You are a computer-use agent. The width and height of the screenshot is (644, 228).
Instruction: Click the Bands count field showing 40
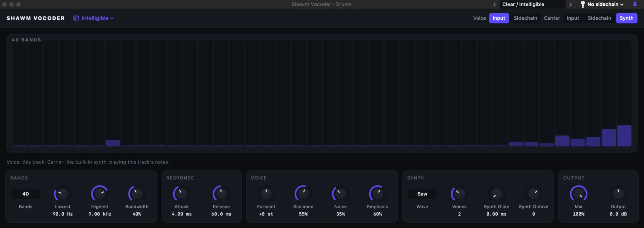click(x=26, y=194)
